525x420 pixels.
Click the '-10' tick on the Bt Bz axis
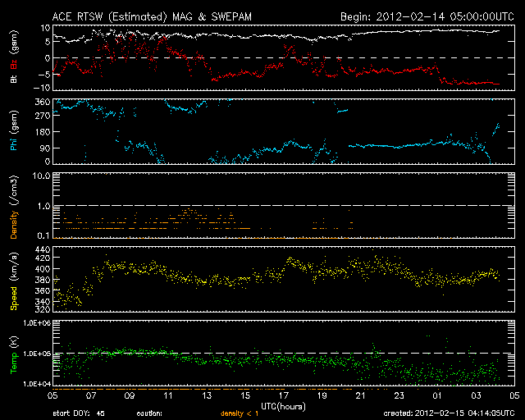(42, 88)
